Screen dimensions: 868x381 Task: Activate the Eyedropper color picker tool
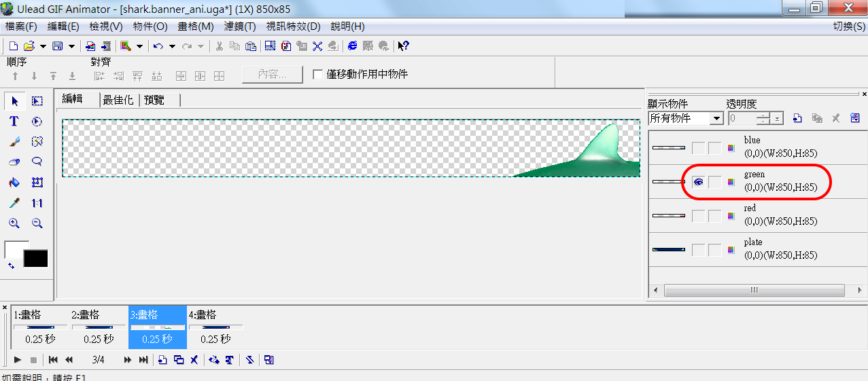[14, 203]
